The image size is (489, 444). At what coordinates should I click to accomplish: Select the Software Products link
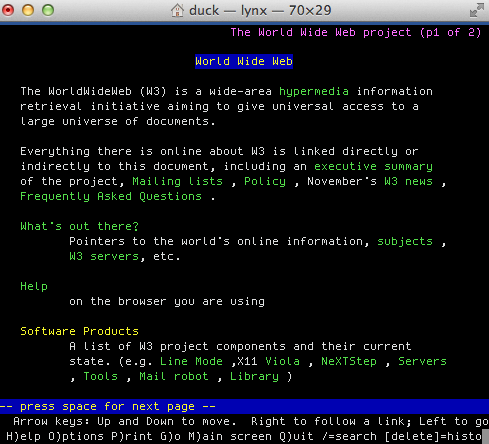pos(79,331)
